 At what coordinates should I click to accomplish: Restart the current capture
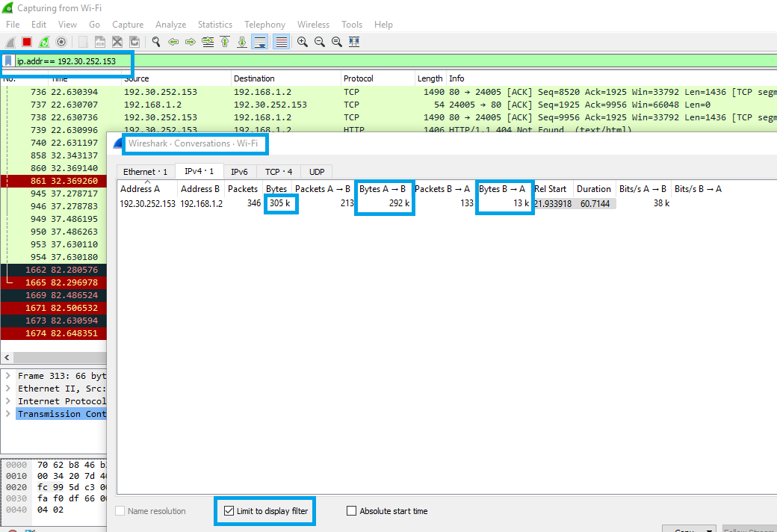coord(44,42)
